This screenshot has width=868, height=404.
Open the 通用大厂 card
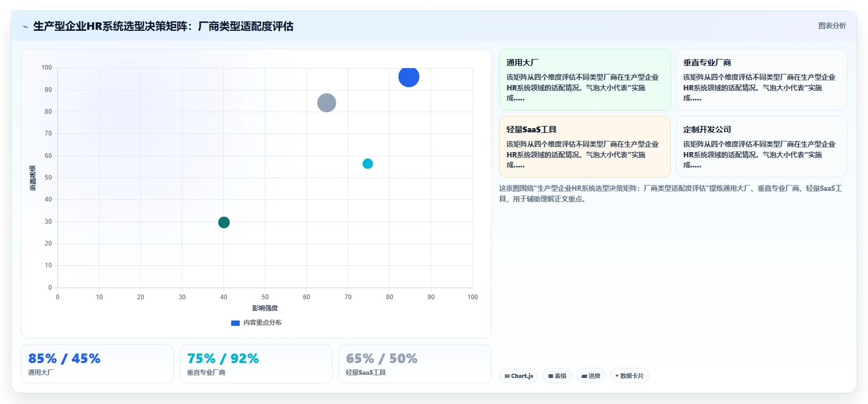585,80
